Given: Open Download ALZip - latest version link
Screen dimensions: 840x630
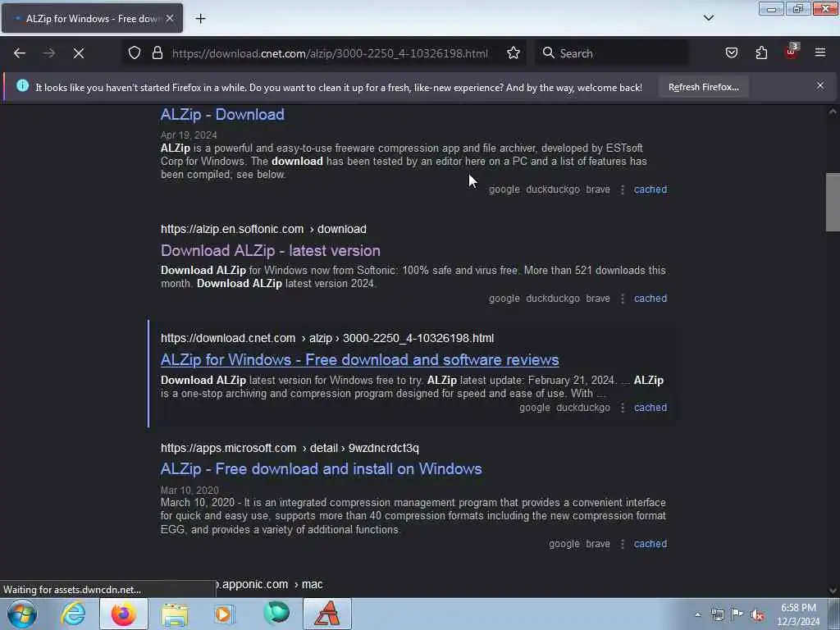Looking at the screenshot, I should click(x=271, y=251).
